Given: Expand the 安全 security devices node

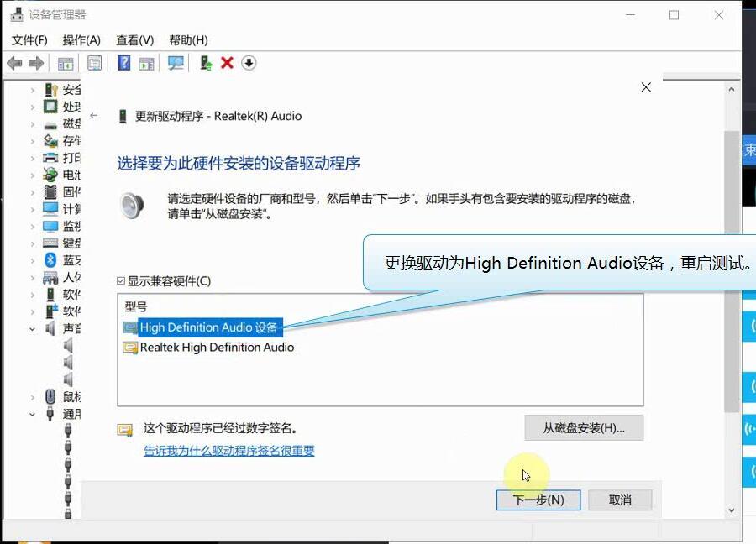Looking at the screenshot, I should pos(32,90).
